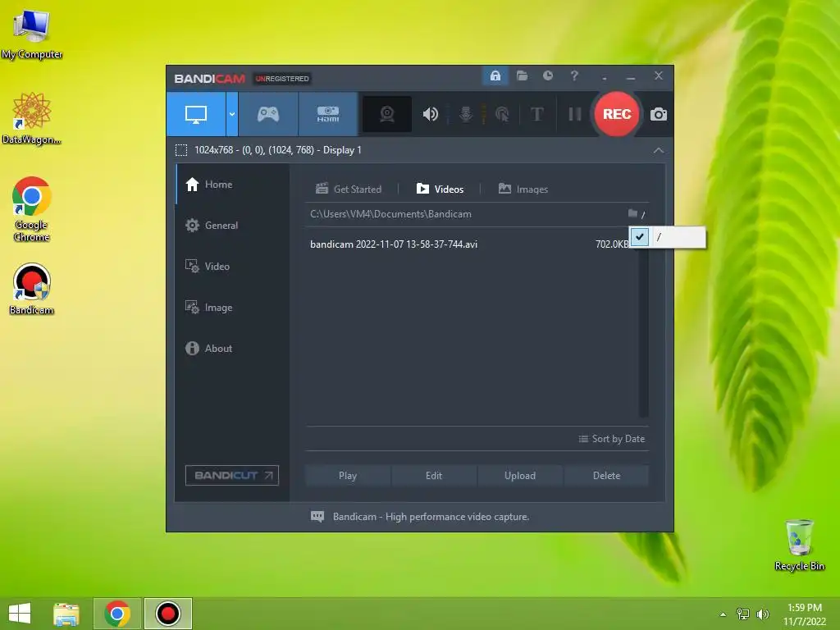The image size is (840, 630).
Task: Click the pause recording button
Action: (574, 114)
